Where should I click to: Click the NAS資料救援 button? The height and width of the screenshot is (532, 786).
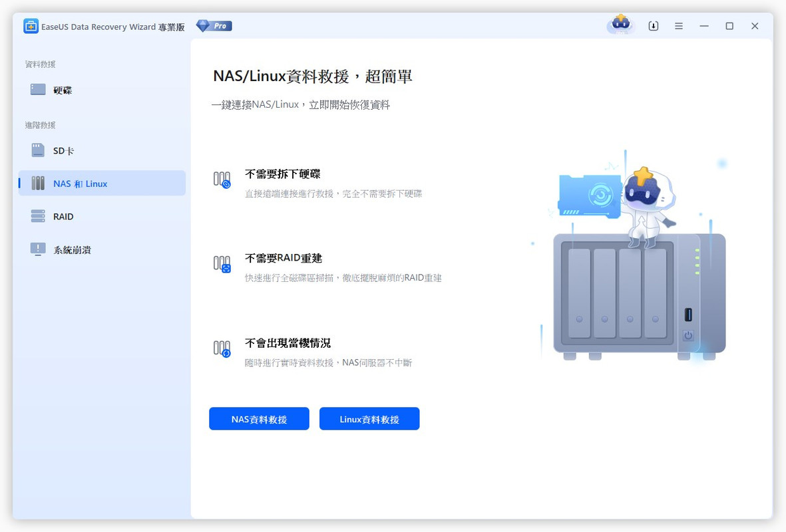pyautogui.click(x=259, y=419)
